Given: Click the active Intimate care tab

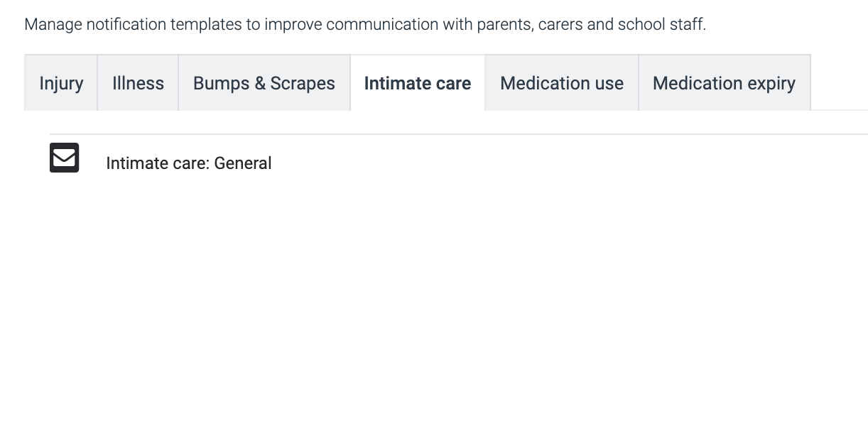Looking at the screenshot, I should [x=418, y=83].
